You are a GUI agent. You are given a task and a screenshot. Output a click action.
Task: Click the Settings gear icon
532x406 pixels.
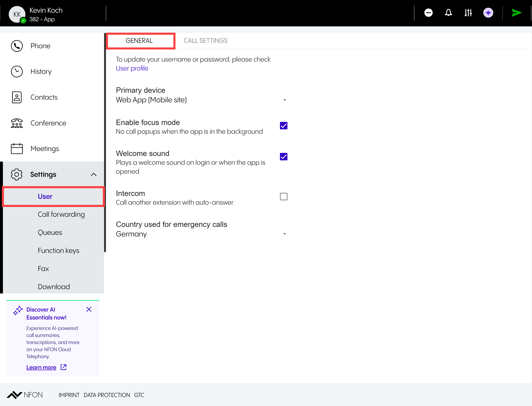tap(17, 175)
